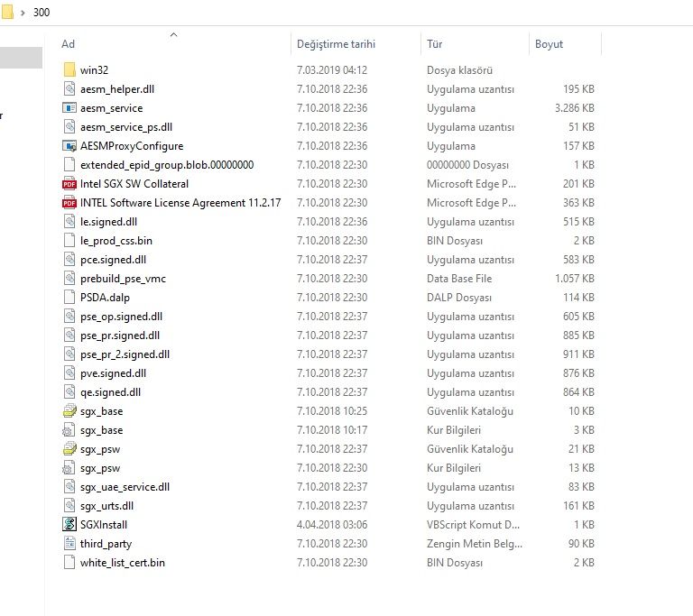Select the win32 folder name
693x616 pixels.
point(94,70)
